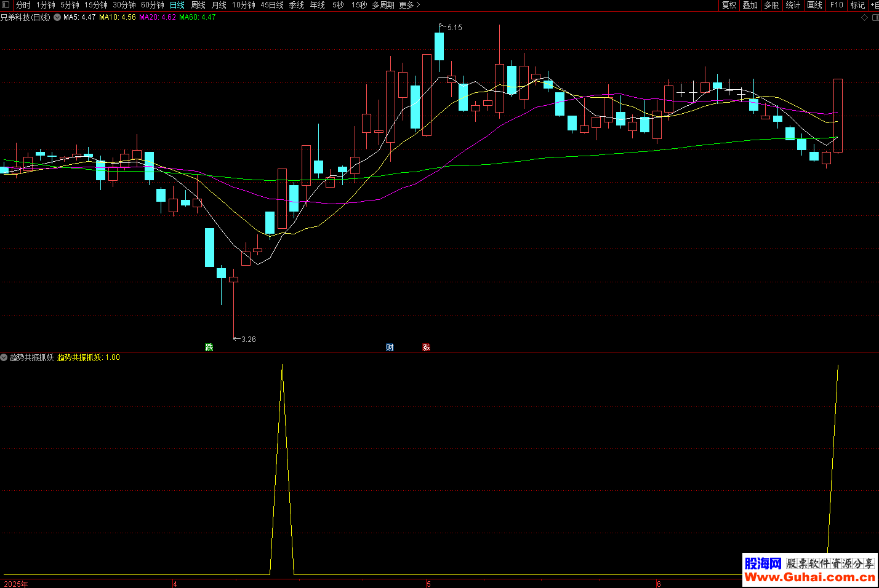This screenshot has width=879, height=588.
Task: Click the 2025年 date axis label
Action: click(16, 584)
